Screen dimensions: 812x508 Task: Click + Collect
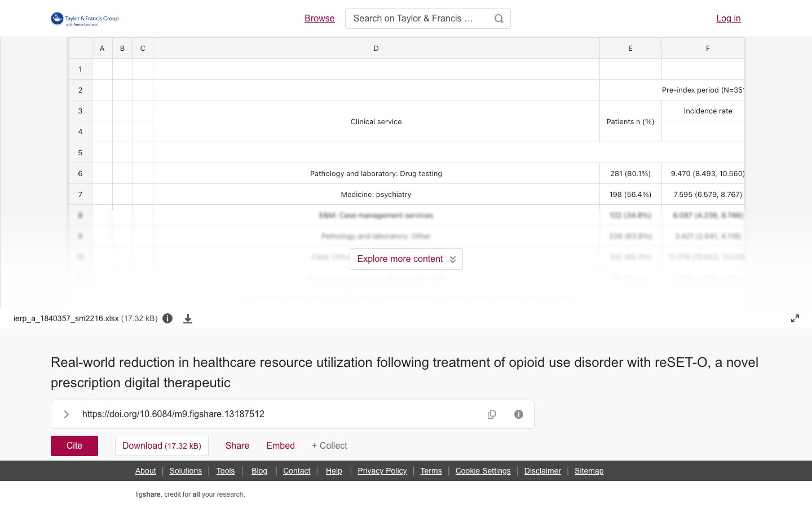point(329,446)
